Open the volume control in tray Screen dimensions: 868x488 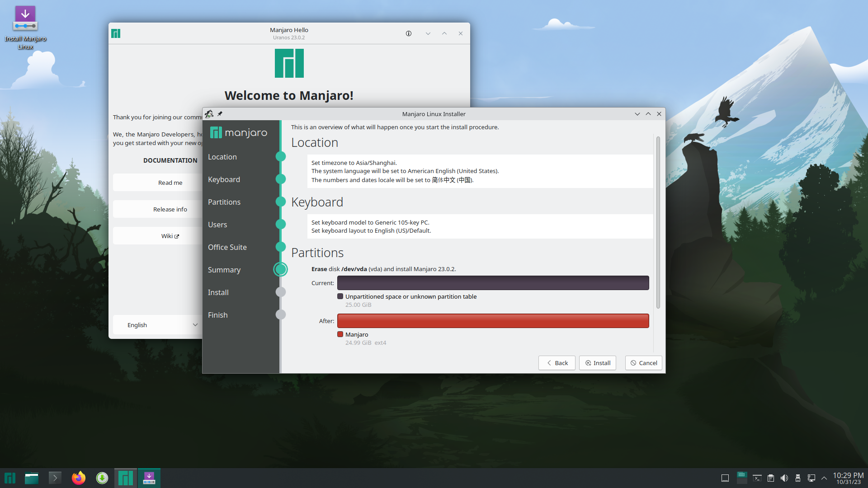784,478
